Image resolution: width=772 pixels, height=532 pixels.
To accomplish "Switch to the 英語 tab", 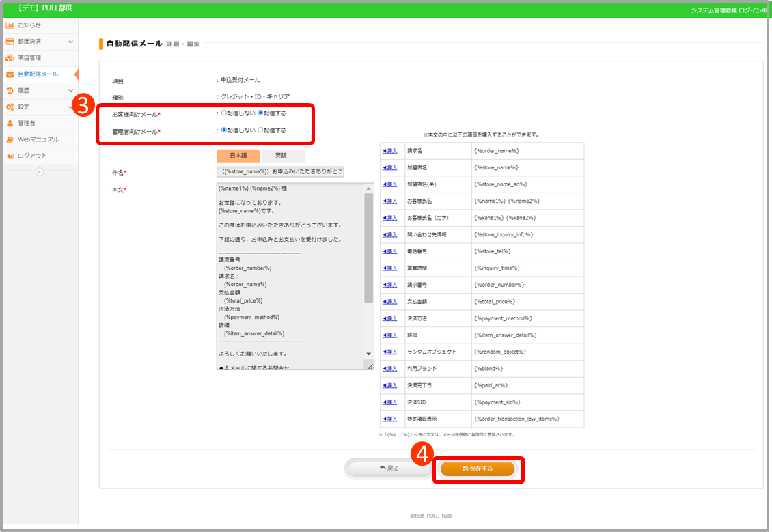I will coord(281,156).
